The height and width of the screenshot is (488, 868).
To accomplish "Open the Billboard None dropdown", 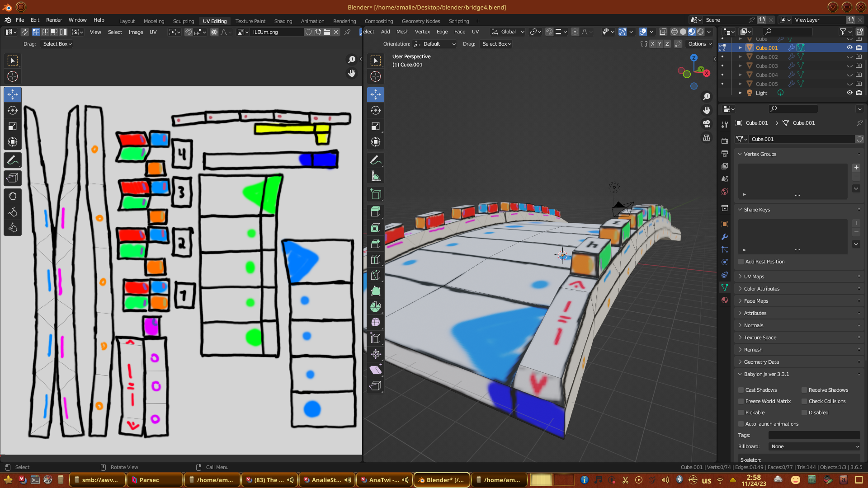I will tap(814, 446).
